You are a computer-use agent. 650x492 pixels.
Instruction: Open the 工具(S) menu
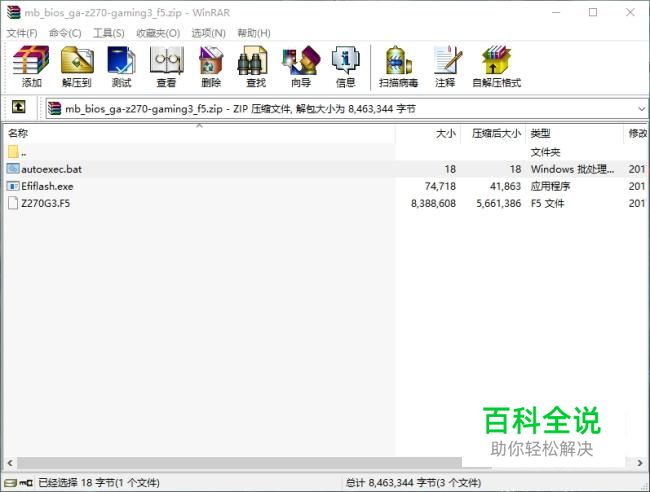point(109,33)
